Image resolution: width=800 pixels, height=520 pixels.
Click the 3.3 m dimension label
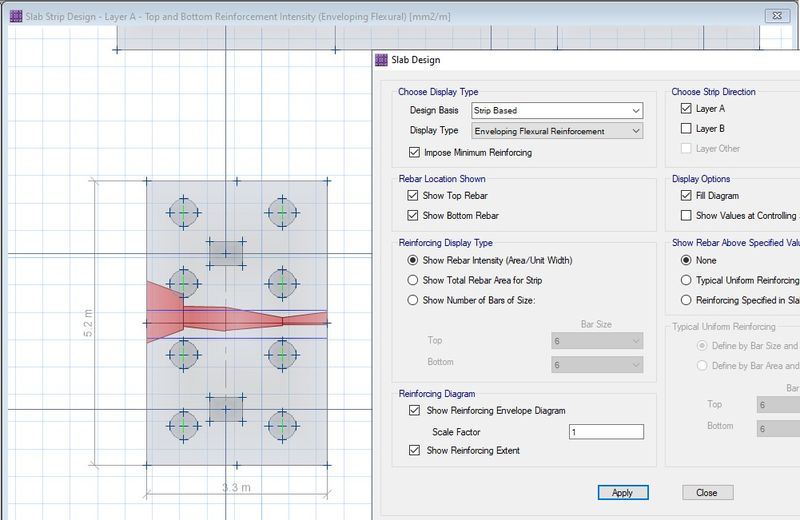[x=237, y=487]
